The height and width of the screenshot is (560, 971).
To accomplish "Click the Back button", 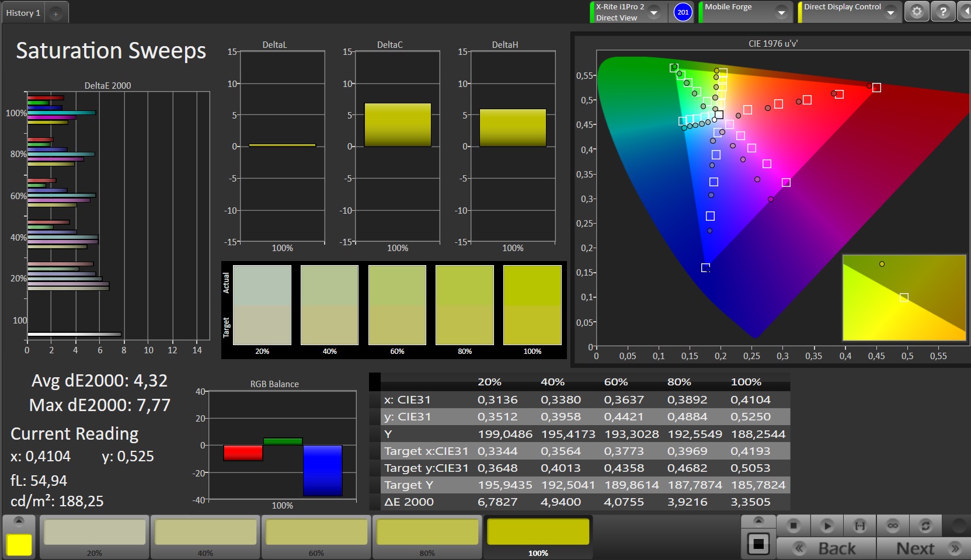I will 826,548.
